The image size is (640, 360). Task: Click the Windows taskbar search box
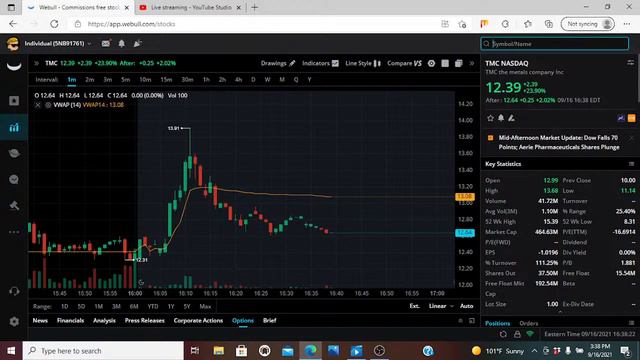103,351
